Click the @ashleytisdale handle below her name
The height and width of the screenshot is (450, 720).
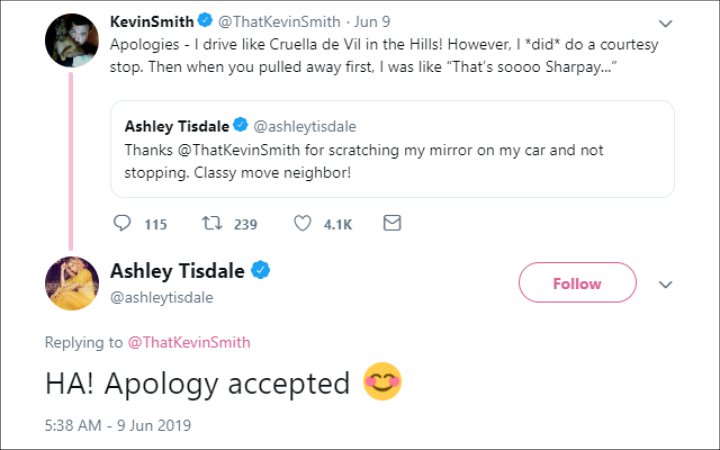(x=162, y=298)
